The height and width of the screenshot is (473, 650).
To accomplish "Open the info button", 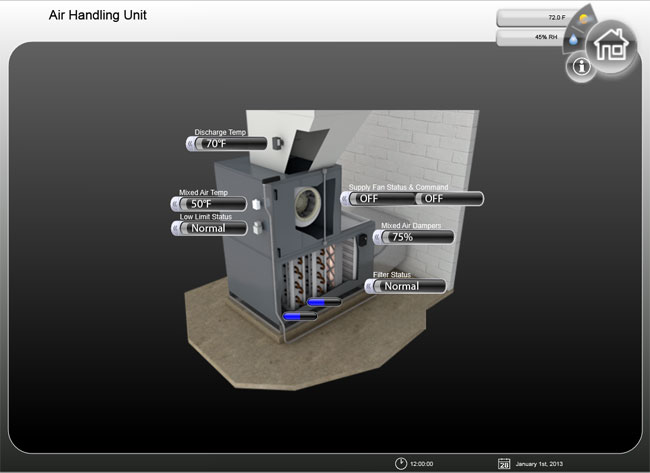I will click(x=581, y=66).
